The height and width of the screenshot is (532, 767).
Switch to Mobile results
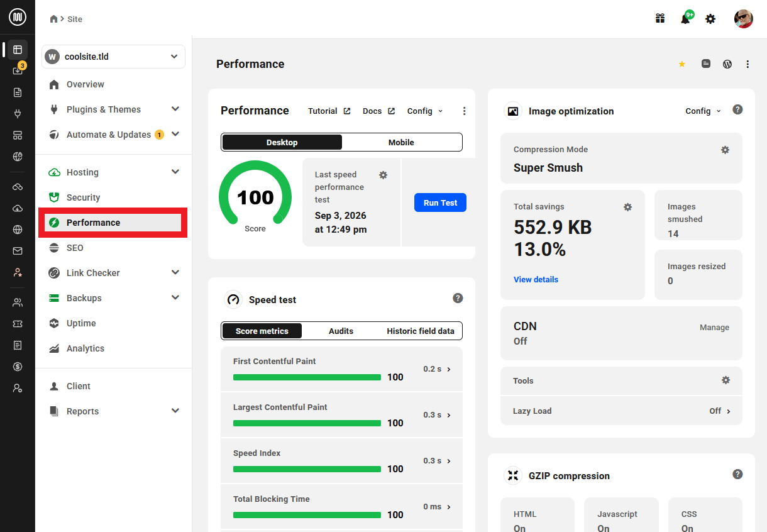pyautogui.click(x=401, y=142)
